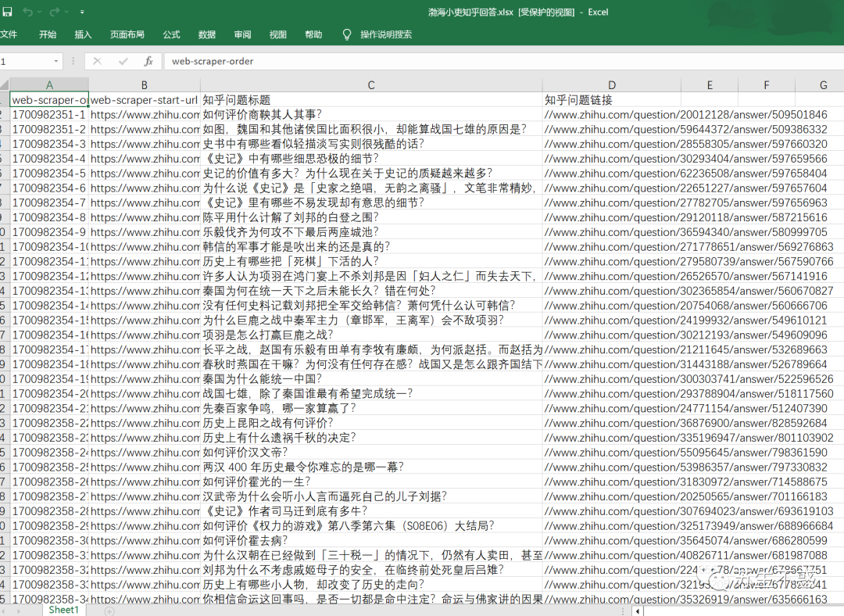The height and width of the screenshot is (616, 844).
Task: Open the 公式 ribbon tab
Action: point(171,34)
